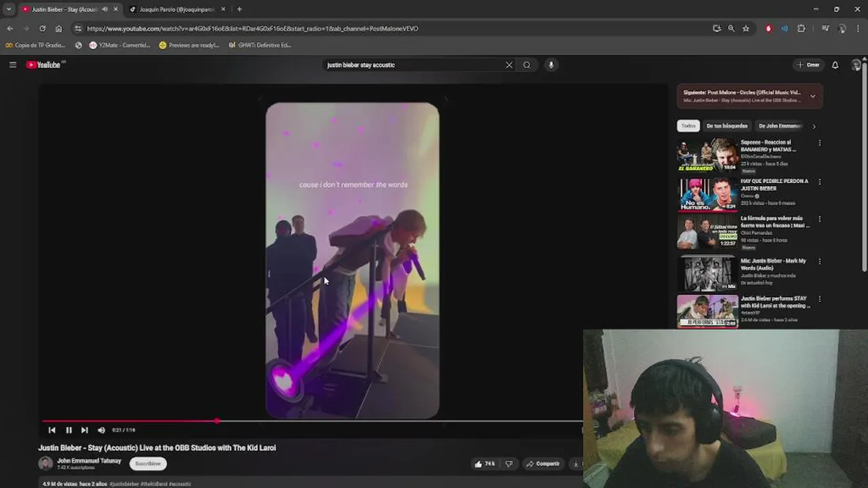Open the browser zoom magnifier icon

731,28
